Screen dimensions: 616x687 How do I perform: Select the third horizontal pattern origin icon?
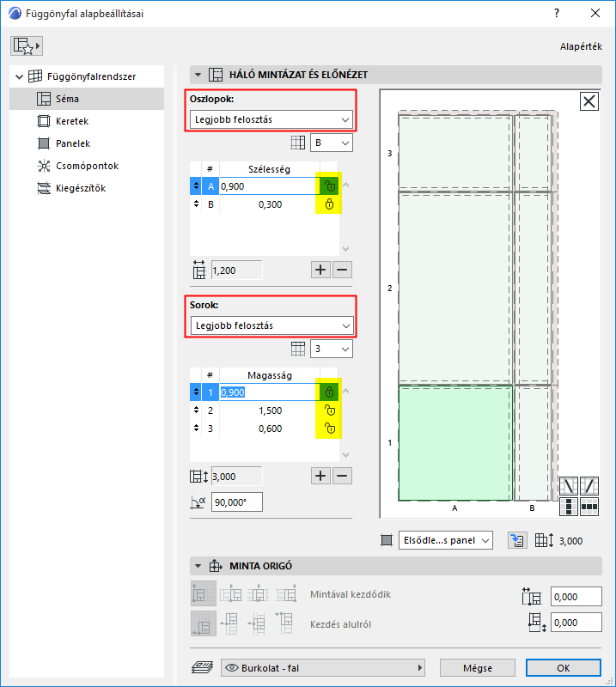pyautogui.click(x=259, y=594)
